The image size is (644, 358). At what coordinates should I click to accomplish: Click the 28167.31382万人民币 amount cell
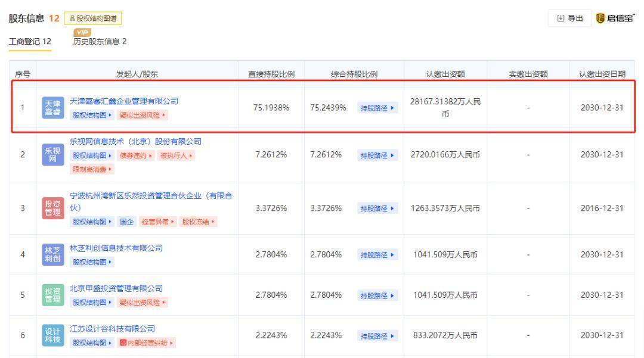(x=445, y=107)
